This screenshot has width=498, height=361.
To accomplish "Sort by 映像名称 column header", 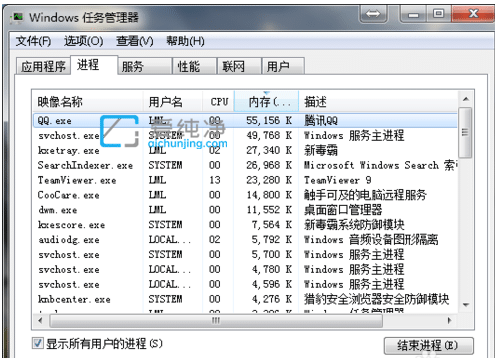I will [x=88, y=102].
